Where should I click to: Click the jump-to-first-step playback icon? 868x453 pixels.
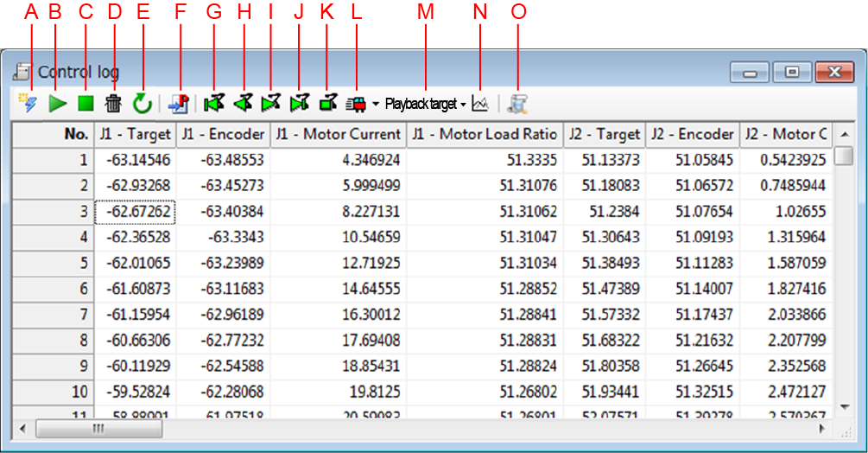click(x=213, y=104)
